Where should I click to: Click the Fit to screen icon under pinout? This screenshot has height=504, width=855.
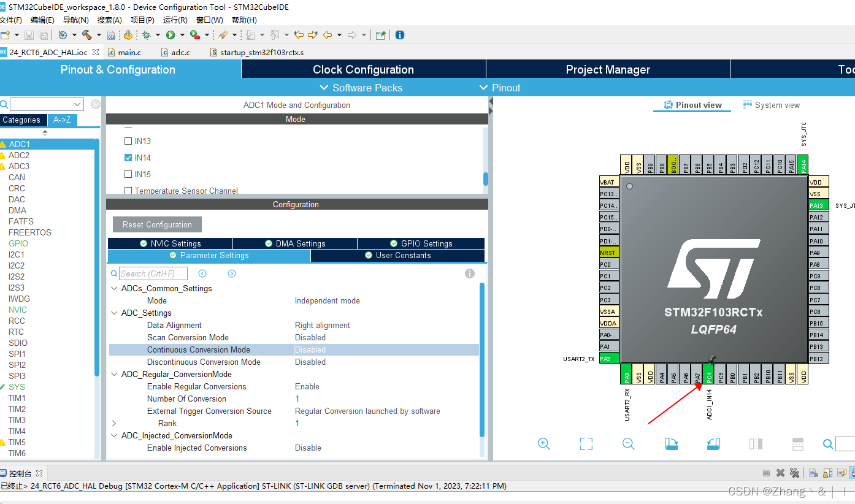coord(586,444)
